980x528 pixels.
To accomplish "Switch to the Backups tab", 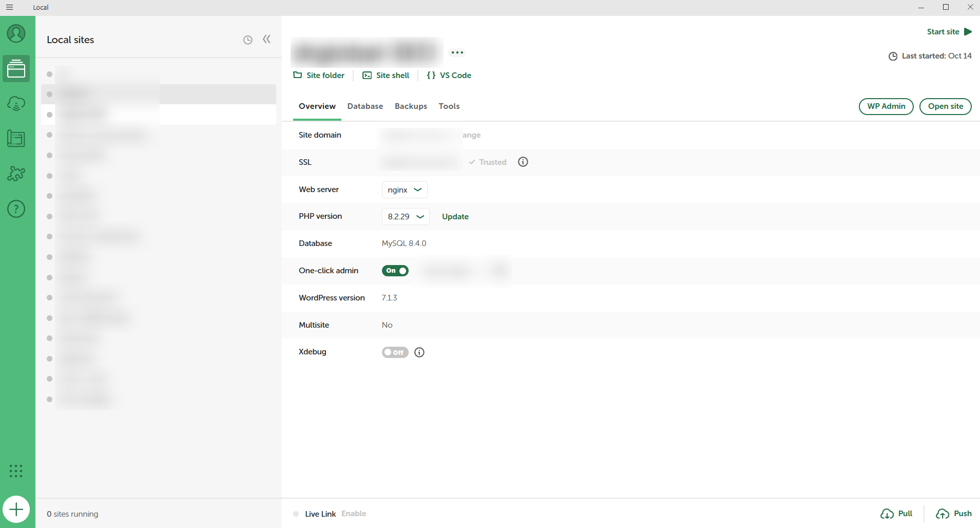I will (x=411, y=106).
